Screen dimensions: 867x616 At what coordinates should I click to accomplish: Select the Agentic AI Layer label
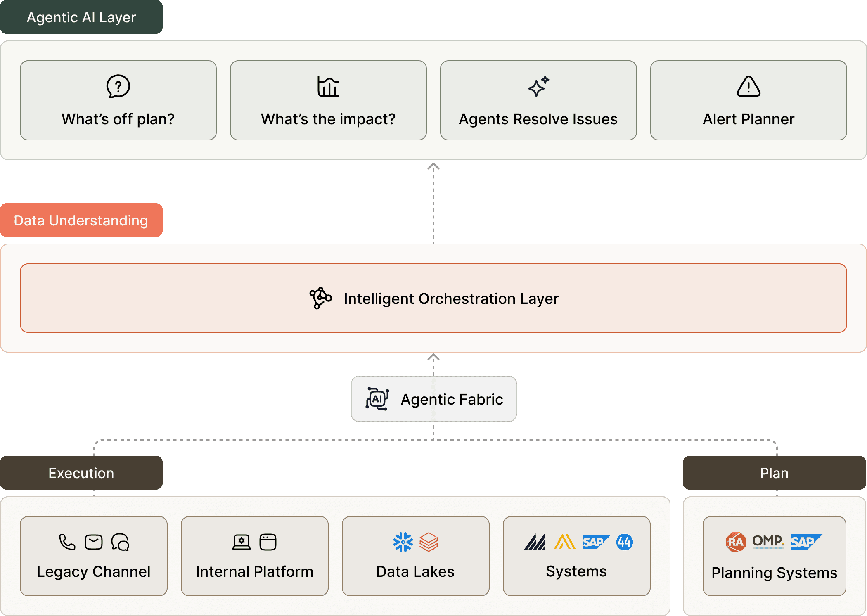coord(81,17)
